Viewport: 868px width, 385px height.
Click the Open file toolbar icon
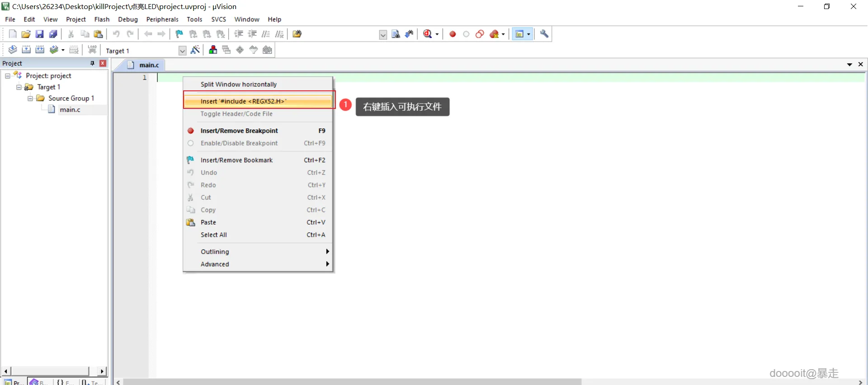tap(26, 34)
